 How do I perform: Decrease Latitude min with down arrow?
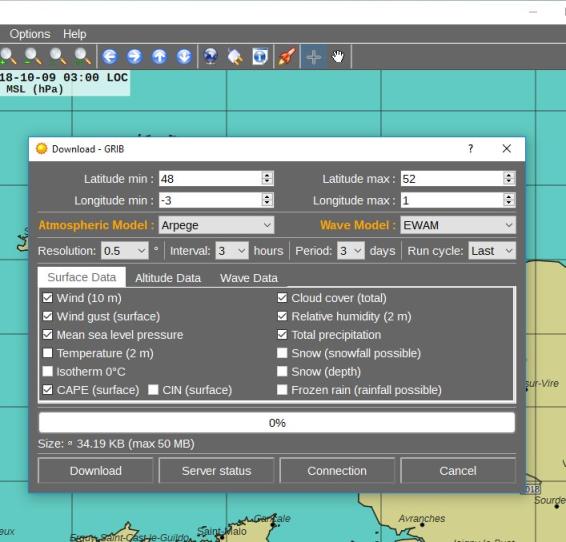coord(267,182)
